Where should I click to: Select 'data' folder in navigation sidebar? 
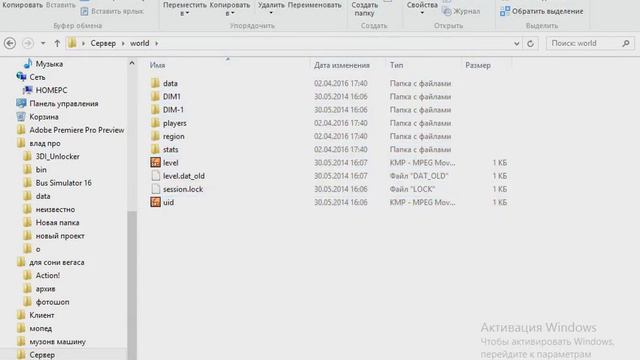coord(43,196)
